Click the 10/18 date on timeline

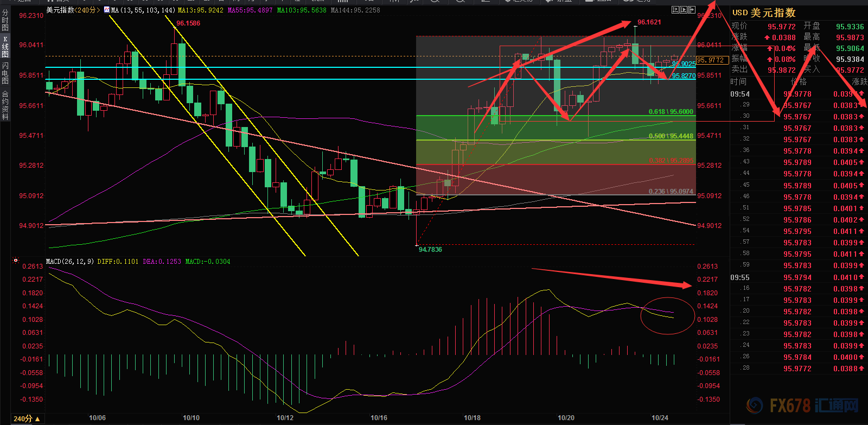pyautogui.click(x=472, y=418)
